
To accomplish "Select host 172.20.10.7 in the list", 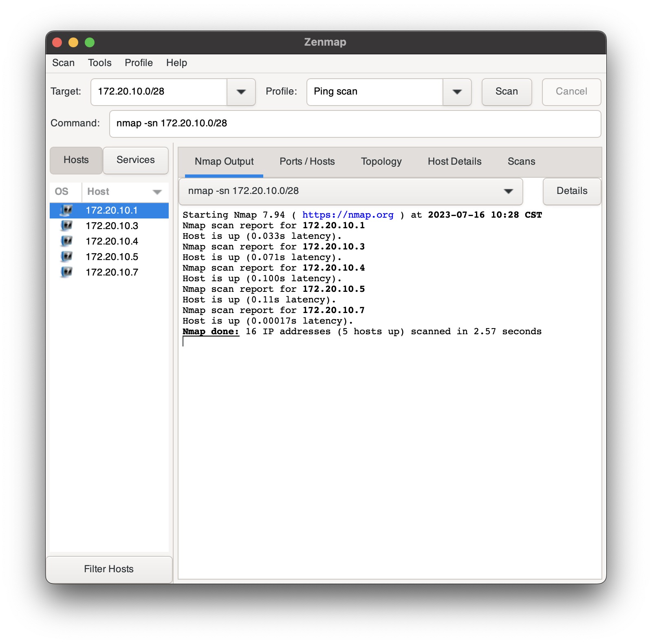I will pos(109,272).
